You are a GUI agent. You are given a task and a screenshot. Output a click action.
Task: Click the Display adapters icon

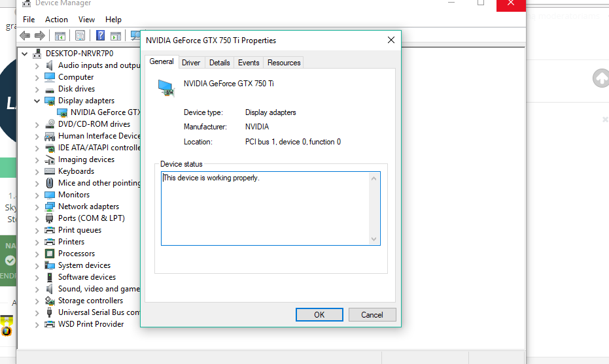pyautogui.click(x=50, y=101)
